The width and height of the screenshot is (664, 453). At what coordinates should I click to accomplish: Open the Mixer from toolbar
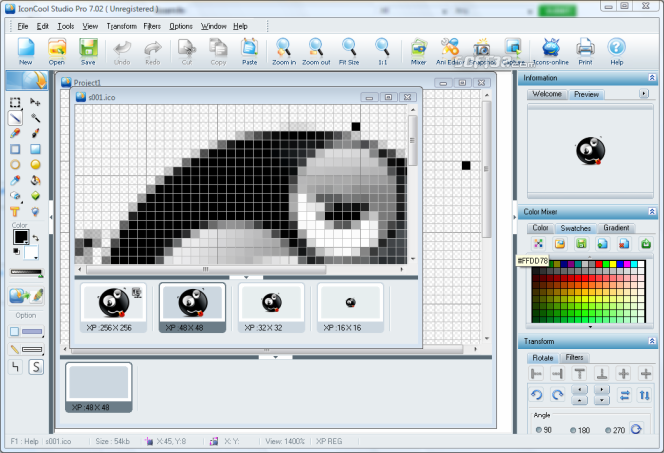click(x=418, y=52)
